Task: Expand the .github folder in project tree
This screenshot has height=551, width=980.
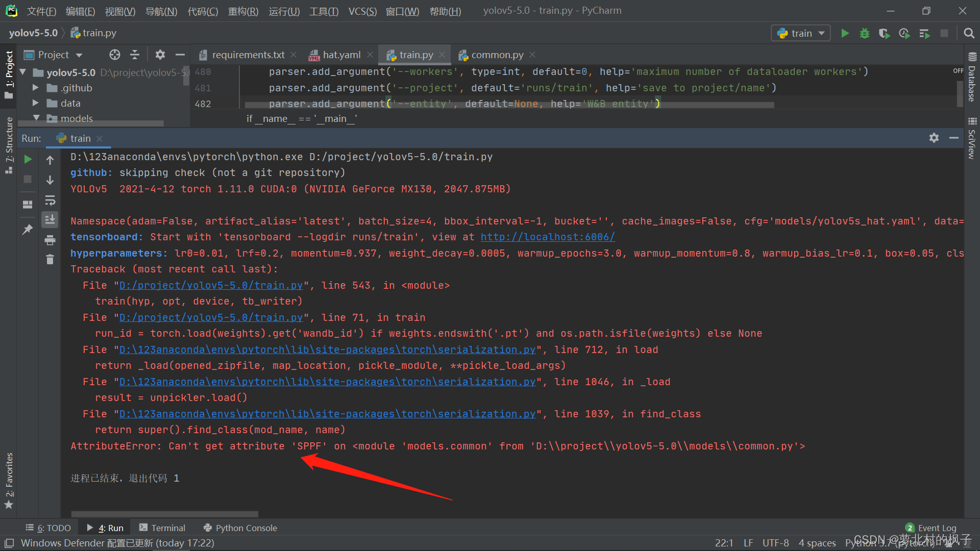Action: (36, 88)
